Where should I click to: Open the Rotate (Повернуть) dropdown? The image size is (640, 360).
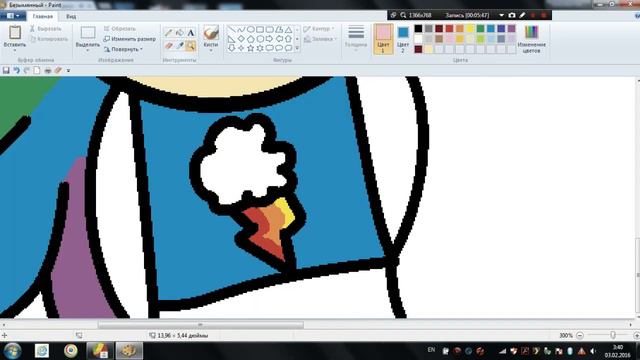[123, 49]
